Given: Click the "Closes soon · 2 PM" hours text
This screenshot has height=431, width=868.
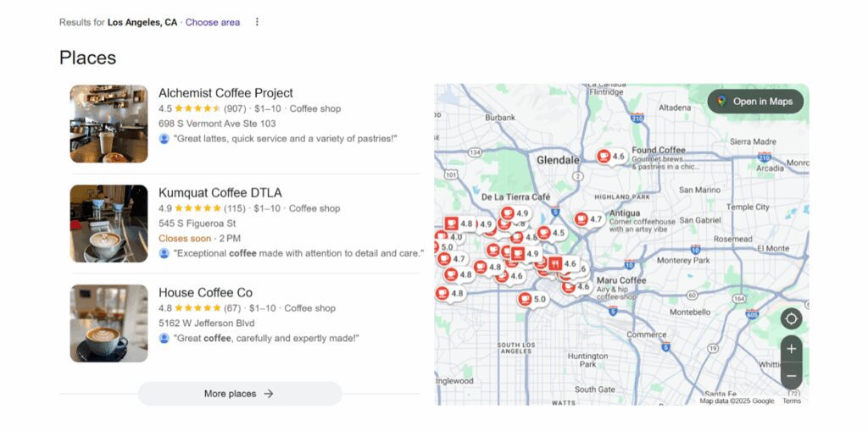Looking at the screenshot, I should [x=199, y=239].
